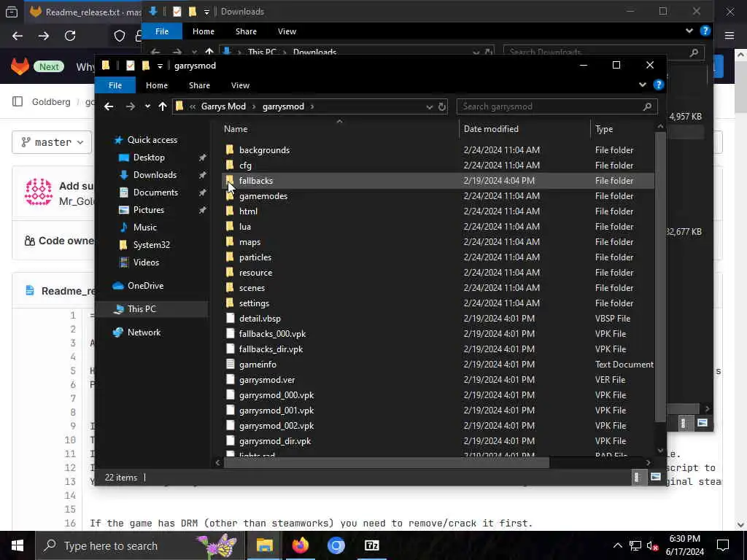
Task: Open the backgrounds folder
Action: (x=264, y=150)
